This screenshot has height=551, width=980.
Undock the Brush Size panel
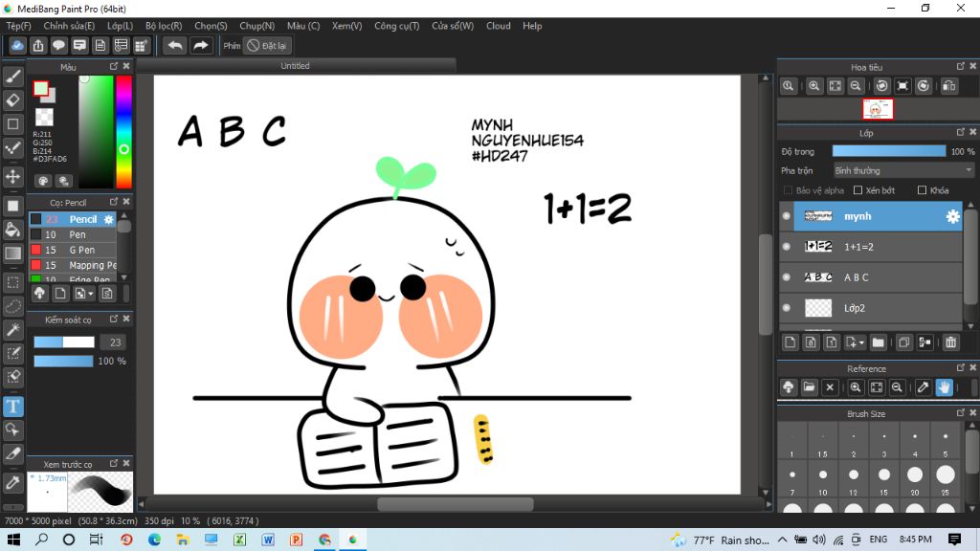(x=961, y=413)
